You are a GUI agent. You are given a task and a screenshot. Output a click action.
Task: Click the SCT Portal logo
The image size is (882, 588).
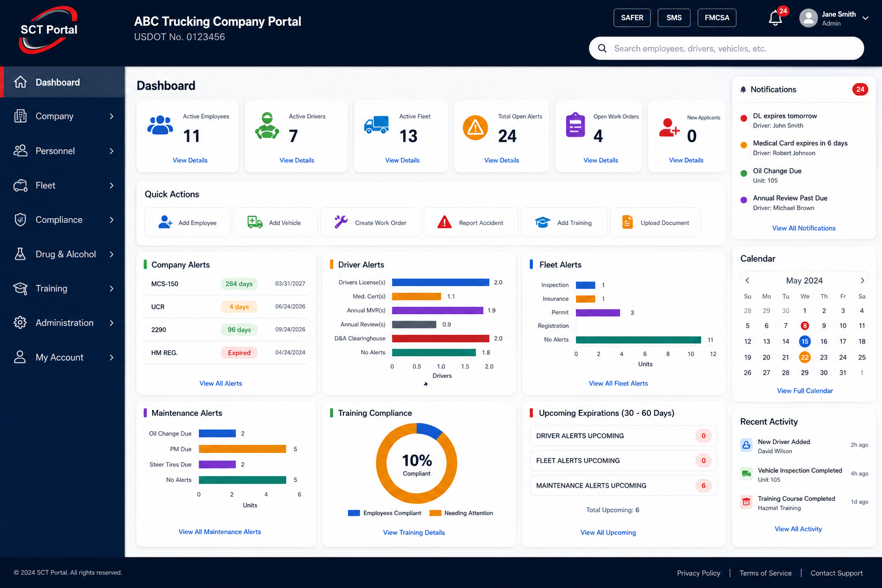point(49,30)
